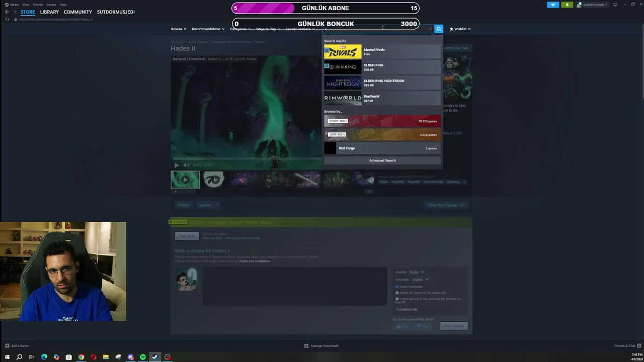Screen dimensions: 644x362
Task: Open Opera browser from taskbar
Action: point(94,357)
